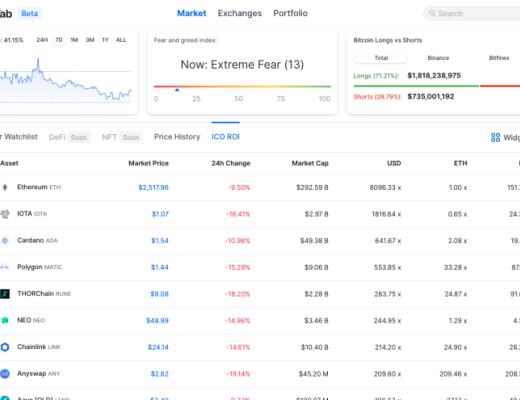Click the search magnifier icon
The width and height of the screenshot is (520, 400).
click(432, 13)
